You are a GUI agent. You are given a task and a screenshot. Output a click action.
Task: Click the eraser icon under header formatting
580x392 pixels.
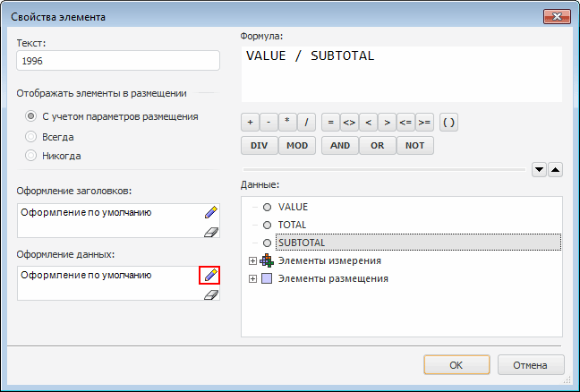tap(210, 231)
